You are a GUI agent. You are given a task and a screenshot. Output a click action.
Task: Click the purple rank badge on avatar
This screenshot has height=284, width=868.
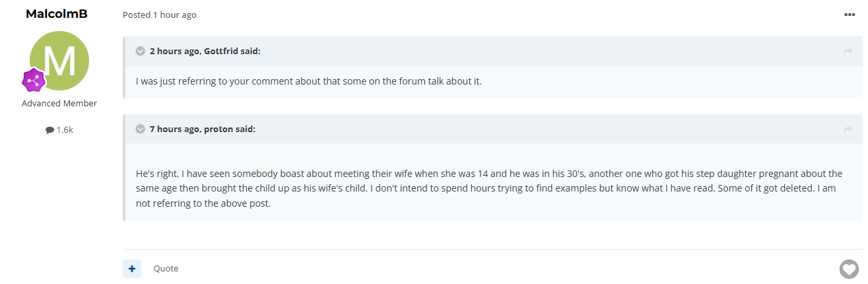(34, 81)
